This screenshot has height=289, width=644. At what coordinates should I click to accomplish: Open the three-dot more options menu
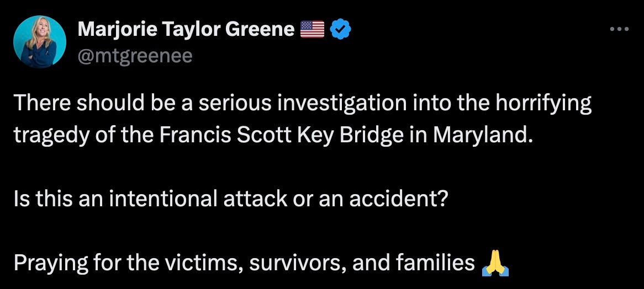[x=619, y=29]
